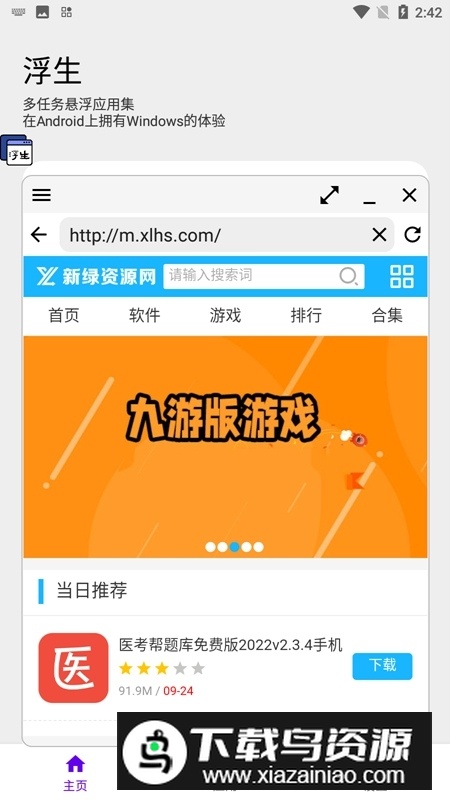Go back with the browser arrow
Viewport: 450px width, 800px height.
tap(39, 235)
